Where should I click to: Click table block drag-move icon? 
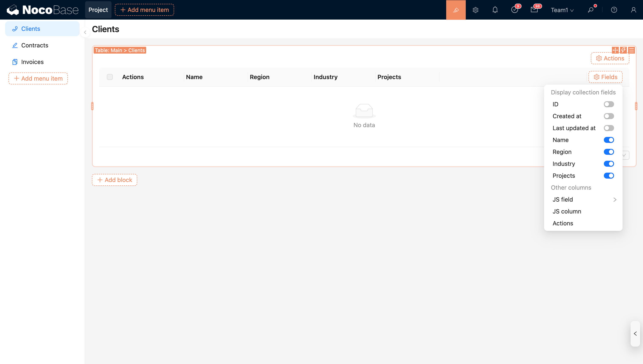pyautogui.click(x=615, y=50)
